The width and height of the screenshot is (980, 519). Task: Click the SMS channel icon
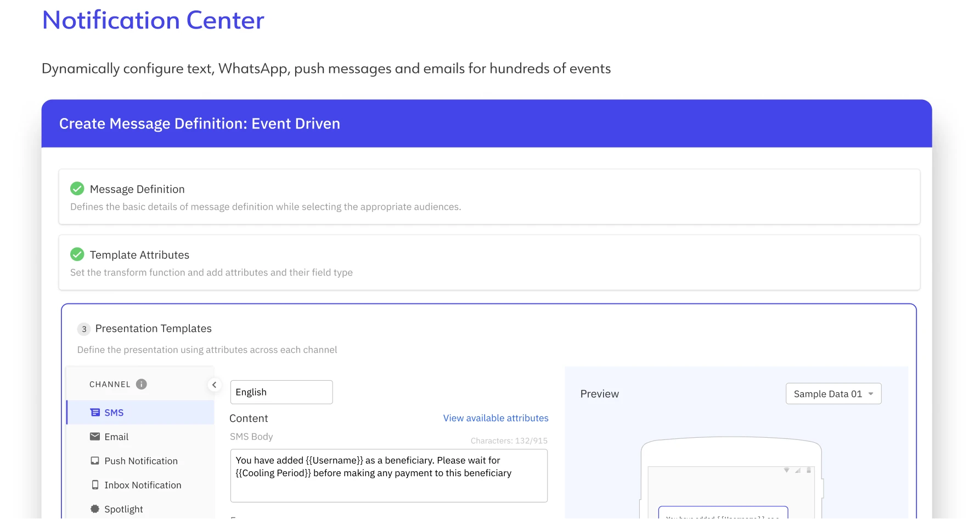95,413
